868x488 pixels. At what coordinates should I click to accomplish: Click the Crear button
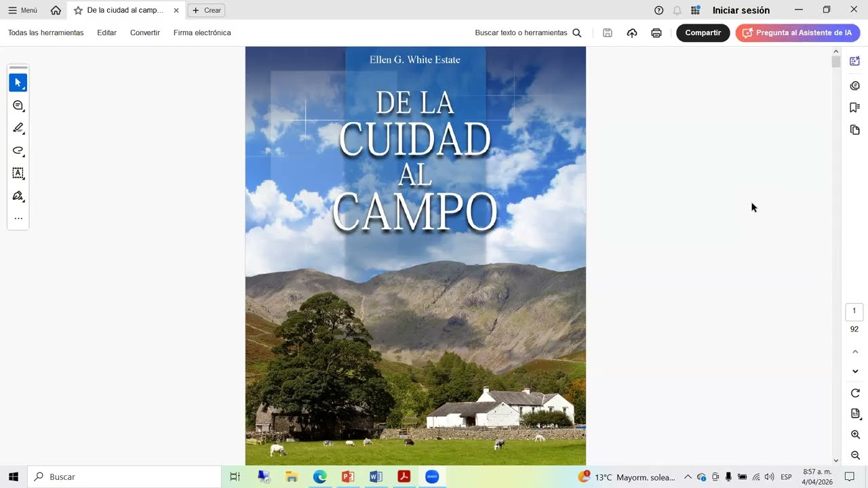tap(206, 10)
